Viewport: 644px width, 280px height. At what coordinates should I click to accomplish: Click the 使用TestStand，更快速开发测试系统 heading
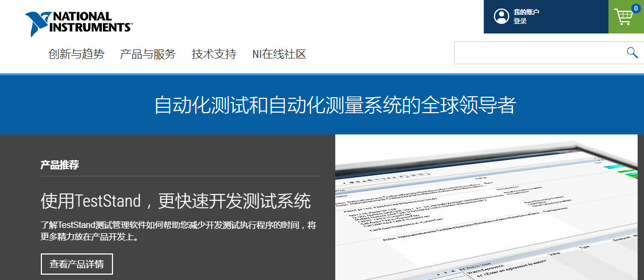(176, 201)
